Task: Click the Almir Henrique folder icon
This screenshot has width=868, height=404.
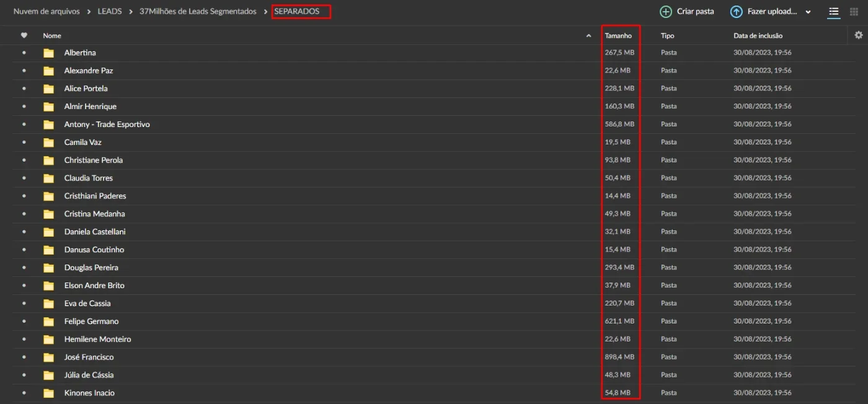Action: coord(48,107)
